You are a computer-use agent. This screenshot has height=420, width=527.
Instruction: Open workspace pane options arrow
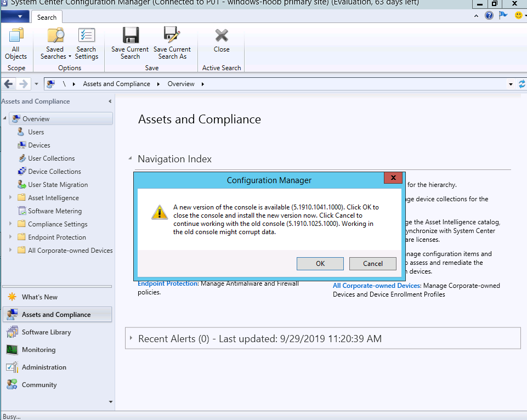coord(111,402)
